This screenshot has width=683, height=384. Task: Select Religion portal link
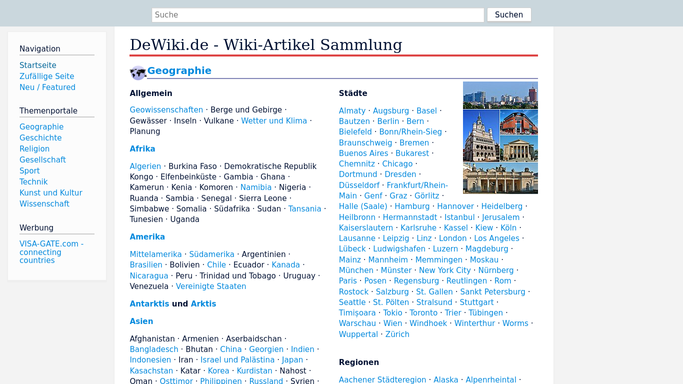coord(34,149)
